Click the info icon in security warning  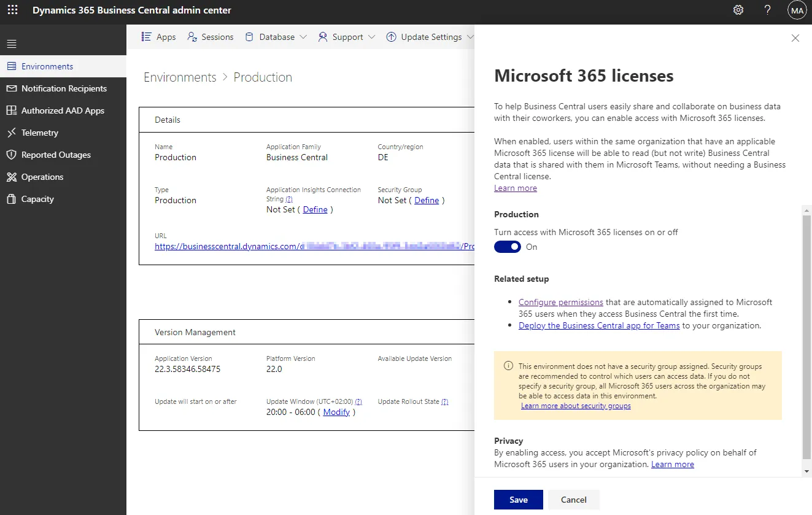pos(508,366)
